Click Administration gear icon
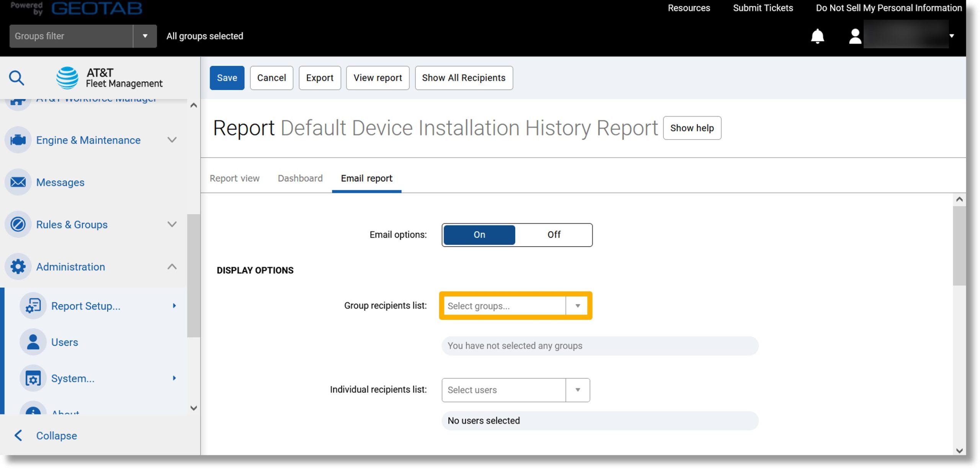 click(18, 266)
